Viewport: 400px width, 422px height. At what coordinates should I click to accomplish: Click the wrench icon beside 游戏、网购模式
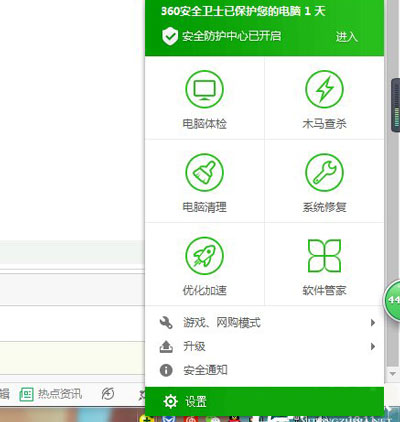pyautogui.click(x=166, y=323)
